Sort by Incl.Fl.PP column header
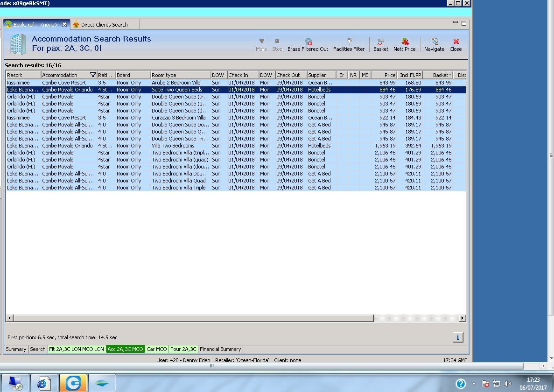This screenshot has width=554, height=392. coord(410,75)
